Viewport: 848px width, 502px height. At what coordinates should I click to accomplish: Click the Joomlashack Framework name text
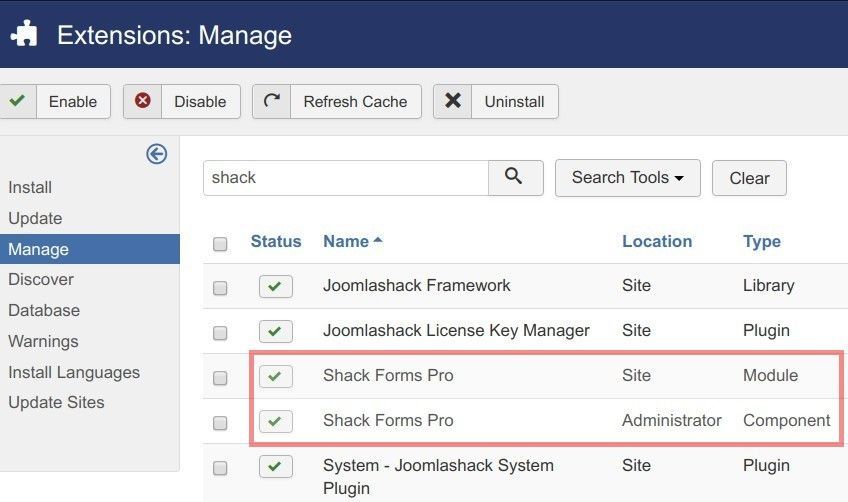(416, 286)
